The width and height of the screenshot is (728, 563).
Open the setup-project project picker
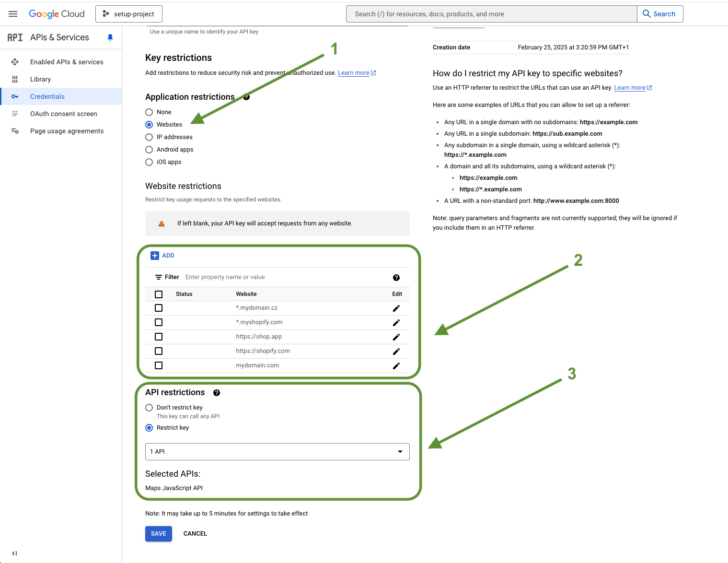[129, 14]
